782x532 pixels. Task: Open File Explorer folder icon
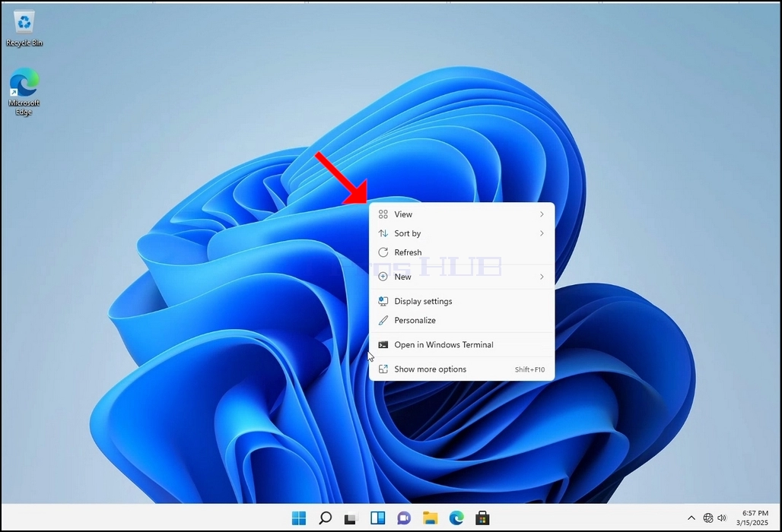(x=430, y=518)
